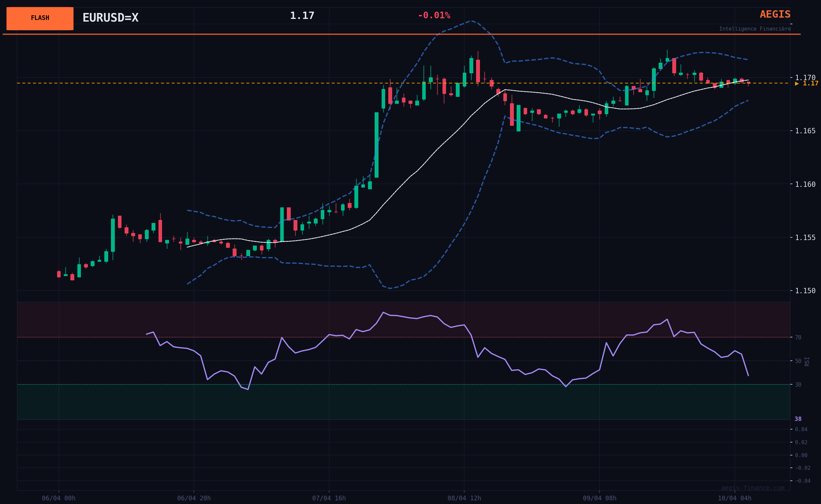Click the 08/04 12h time axis label
Viewport: 821px width, 504px height.
point(464,498)
